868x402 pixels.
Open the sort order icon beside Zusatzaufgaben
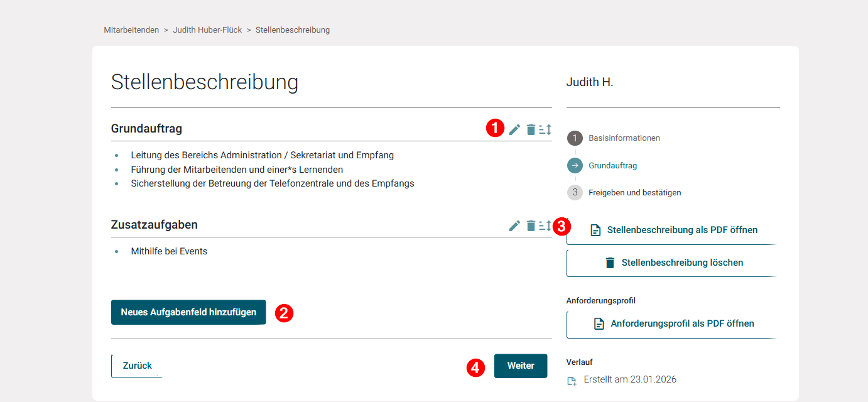[546, 225]
